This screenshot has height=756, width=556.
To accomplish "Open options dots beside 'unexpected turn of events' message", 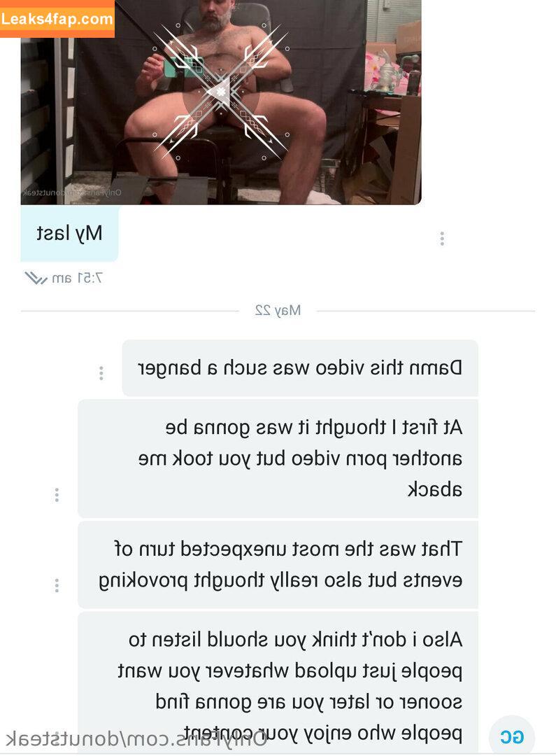I will (57, 584).
